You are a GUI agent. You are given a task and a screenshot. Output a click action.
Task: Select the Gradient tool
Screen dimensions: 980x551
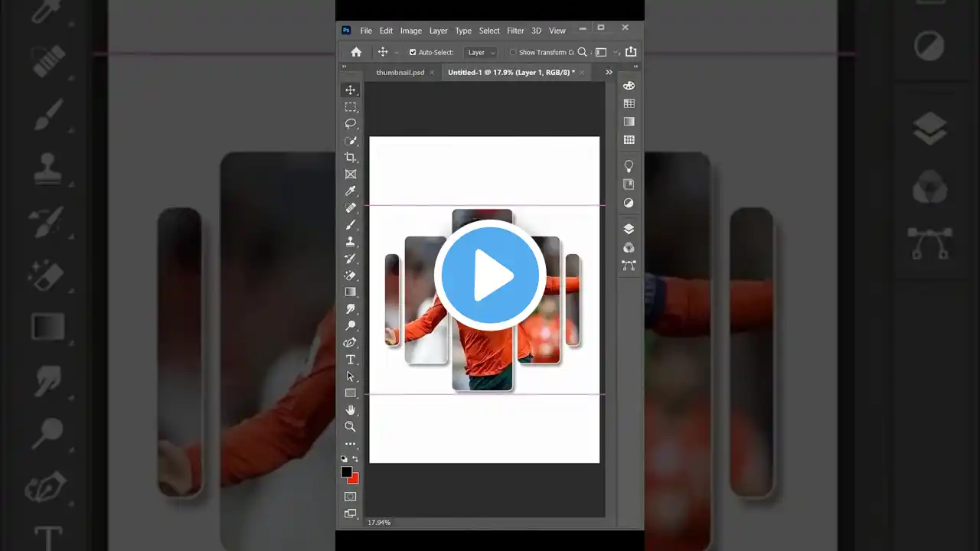pyautogui.click(x=351, y=292)
